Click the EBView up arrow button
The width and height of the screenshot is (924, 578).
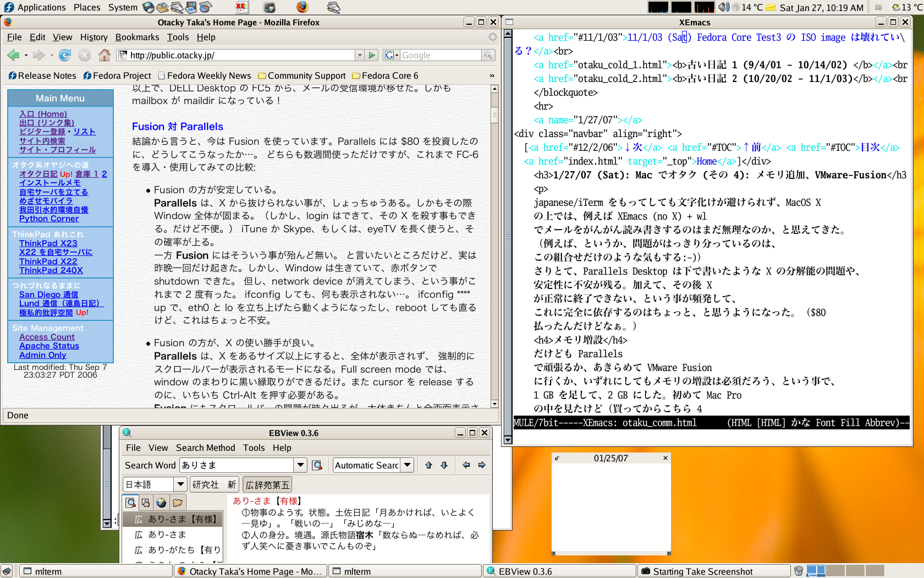click(x=429, y=465)
